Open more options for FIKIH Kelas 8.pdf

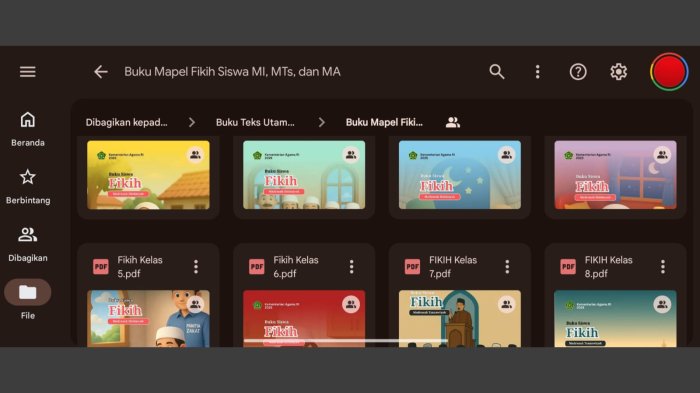click(663, 267)
